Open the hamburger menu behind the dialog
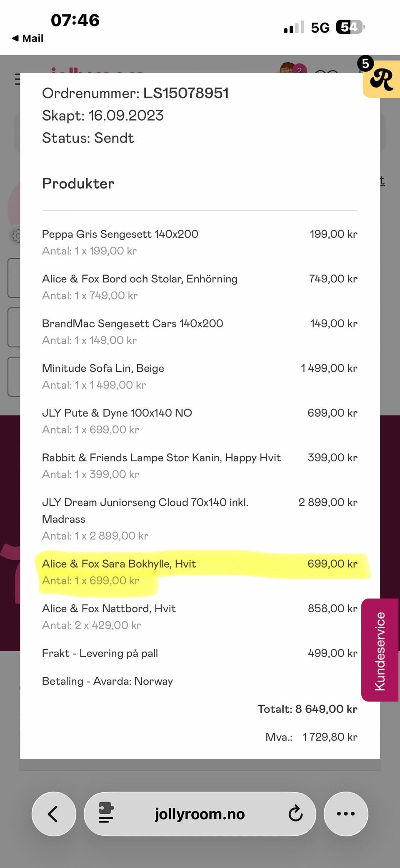 pos(17,79)
